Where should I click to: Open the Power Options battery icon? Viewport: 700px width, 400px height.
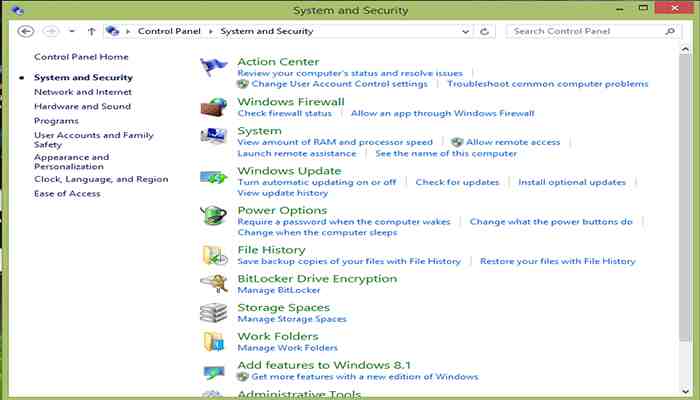(x=213, y=216)
